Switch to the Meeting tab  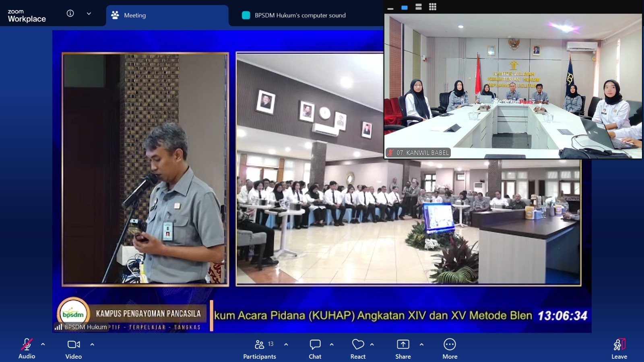pos(167,15)
